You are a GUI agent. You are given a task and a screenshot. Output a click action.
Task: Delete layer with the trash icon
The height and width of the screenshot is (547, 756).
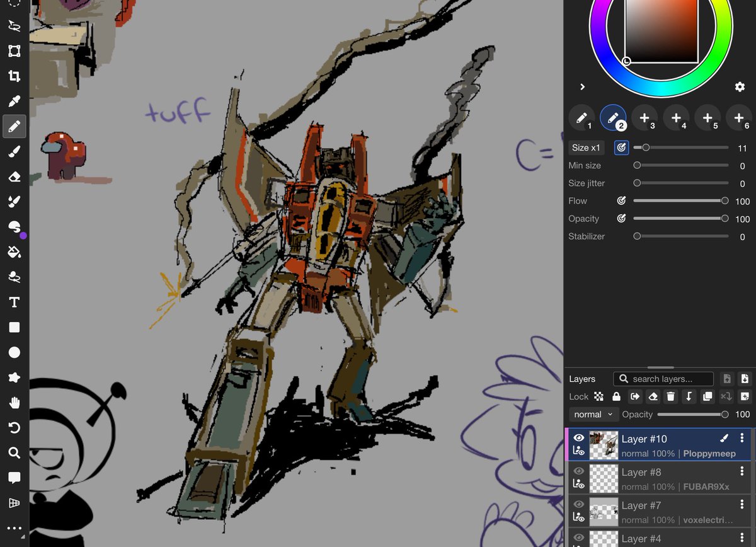(671, 396)
